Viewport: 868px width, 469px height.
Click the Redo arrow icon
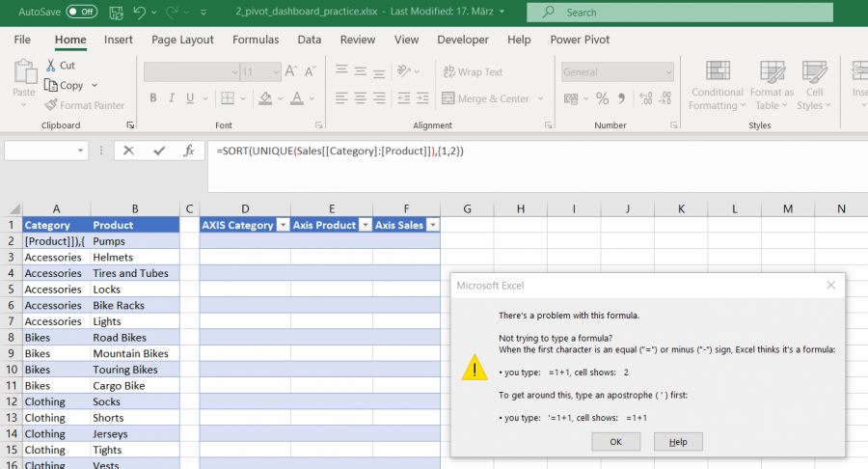point(172,13)
